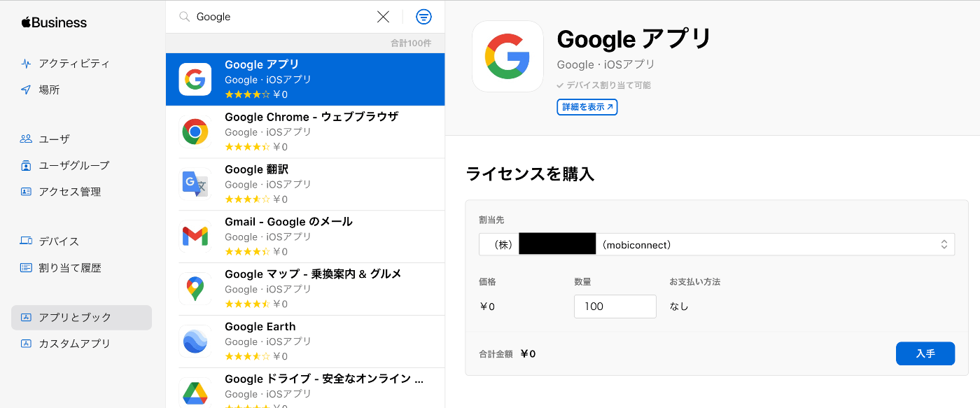
Task: Select the Google Earth icon
Action: (x=195, y=341)
